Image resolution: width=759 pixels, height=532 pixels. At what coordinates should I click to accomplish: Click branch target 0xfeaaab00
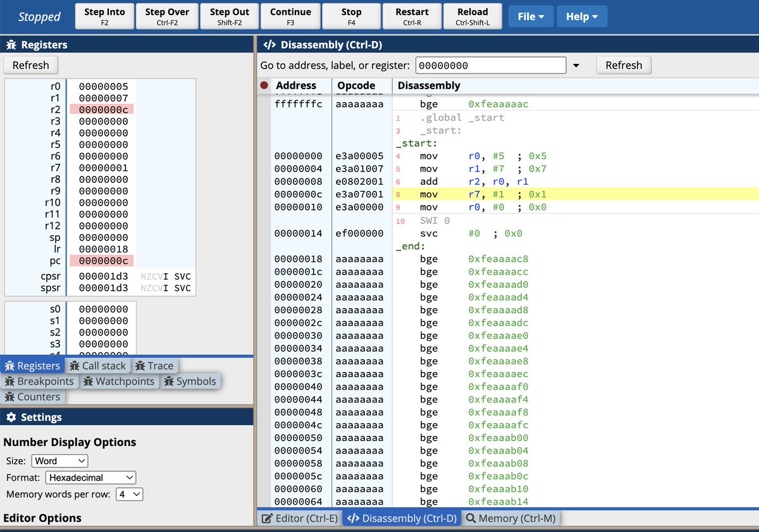(498, 438)
